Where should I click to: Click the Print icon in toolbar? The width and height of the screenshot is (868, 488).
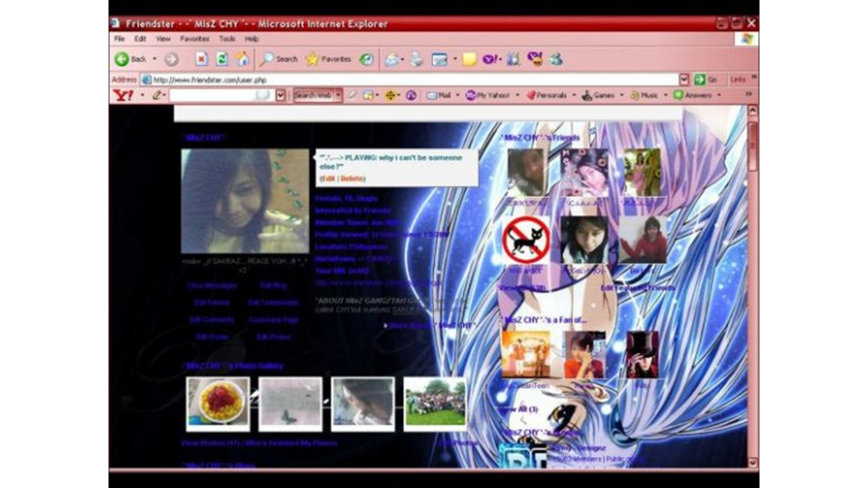(417, 59)
